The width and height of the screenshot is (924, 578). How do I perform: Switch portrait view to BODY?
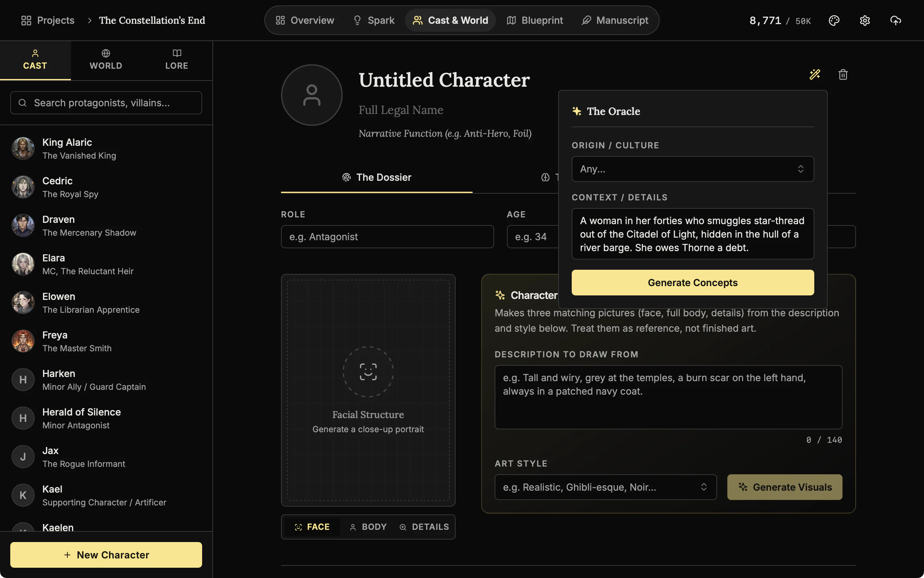pos(368,527)
